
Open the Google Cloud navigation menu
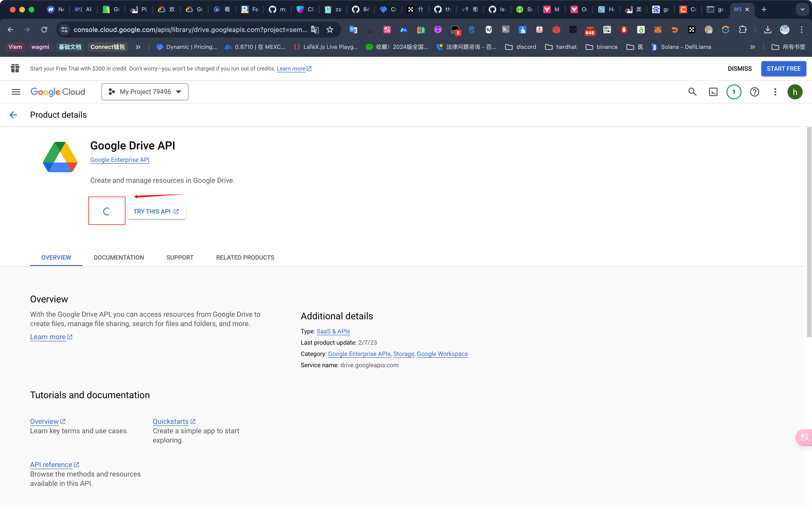(x=16, y=92)
